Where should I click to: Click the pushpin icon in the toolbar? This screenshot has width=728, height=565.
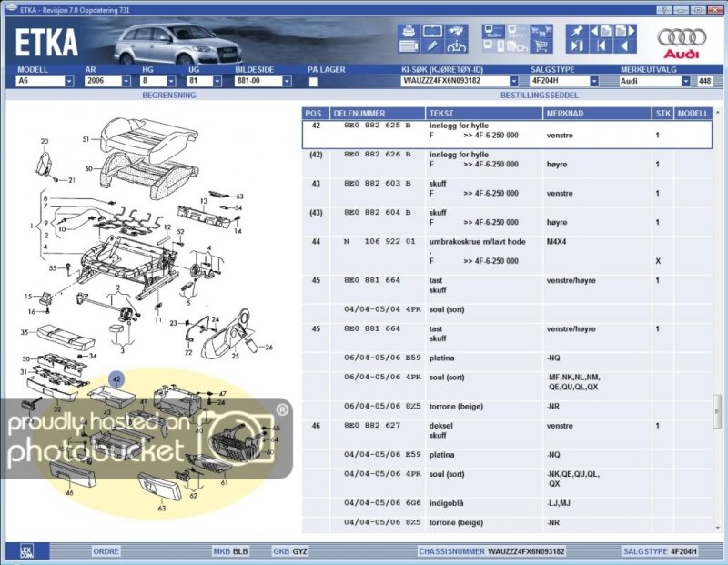pos(578,30)
